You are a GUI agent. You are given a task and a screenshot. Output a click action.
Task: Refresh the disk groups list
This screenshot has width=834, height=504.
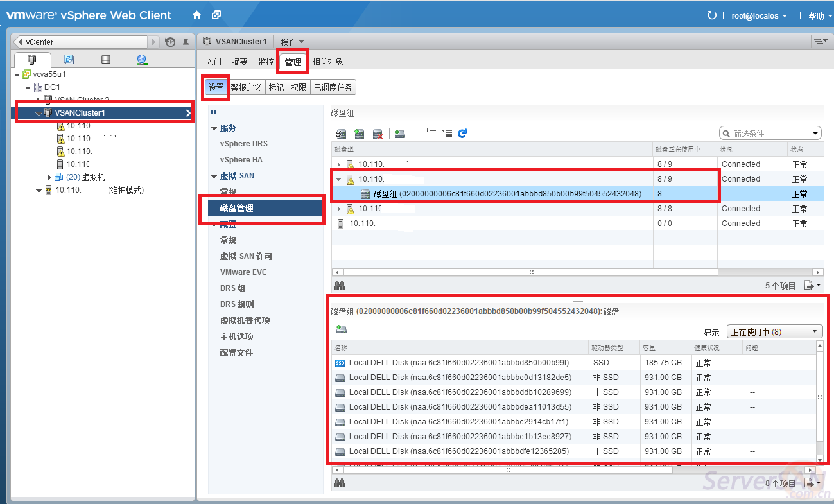pos(462,133)
